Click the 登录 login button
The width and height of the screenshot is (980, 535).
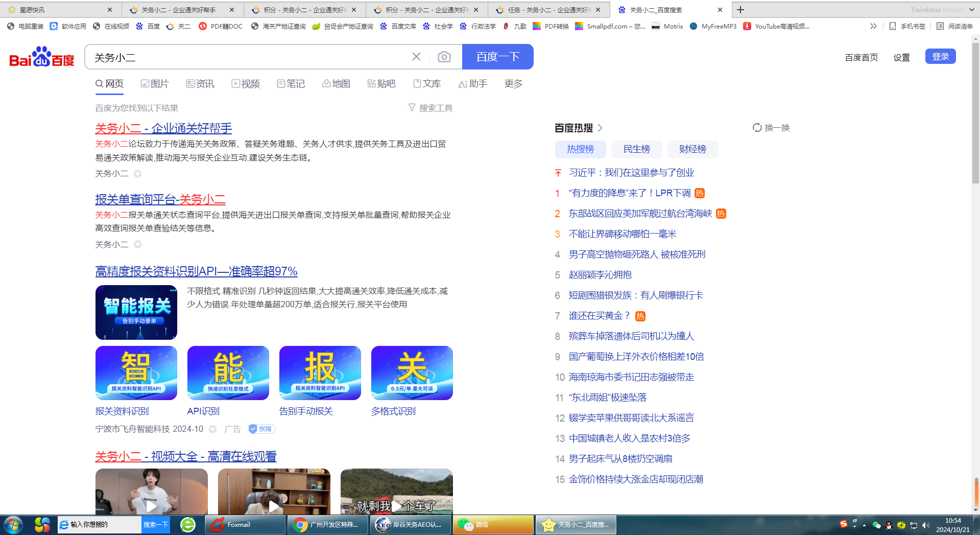[940, 56]
